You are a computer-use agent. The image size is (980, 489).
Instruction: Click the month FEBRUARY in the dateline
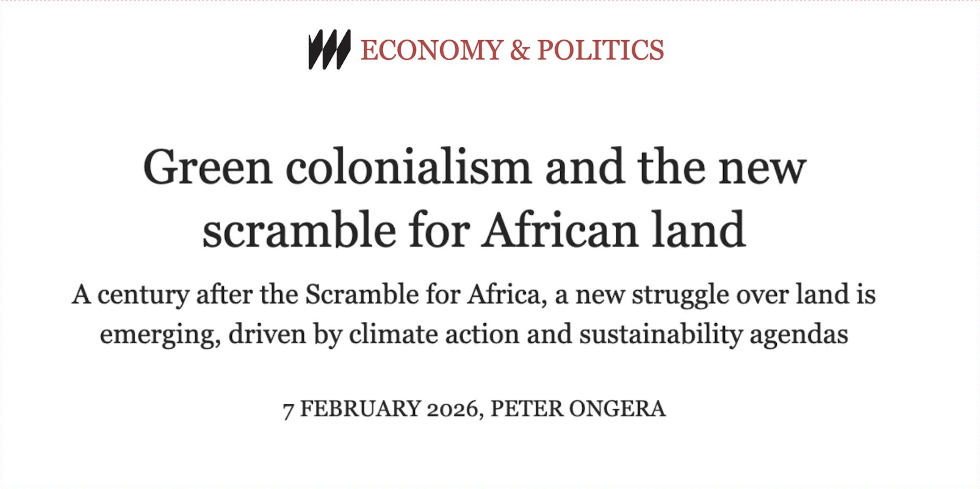(360, 409)
